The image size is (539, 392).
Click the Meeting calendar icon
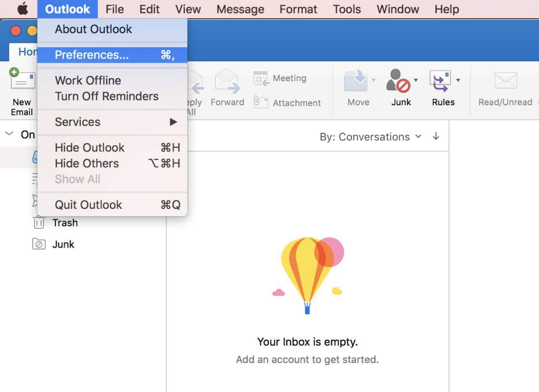pos(261,78)
